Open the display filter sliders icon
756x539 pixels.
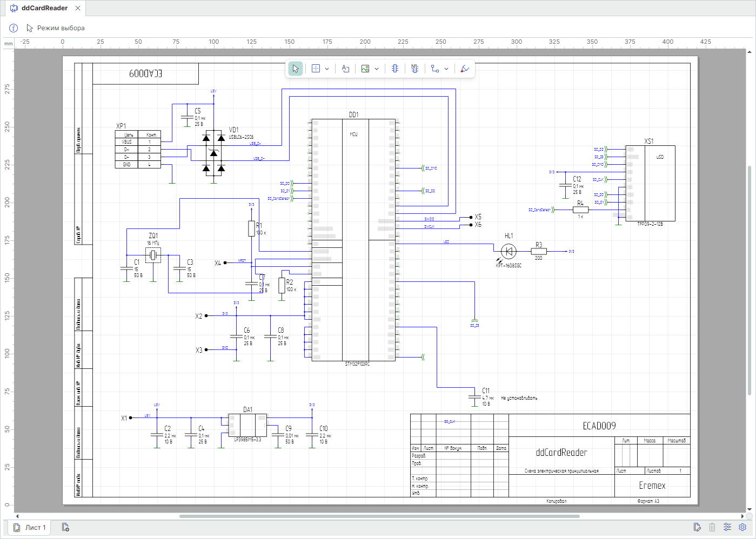(x=727, y=527)
